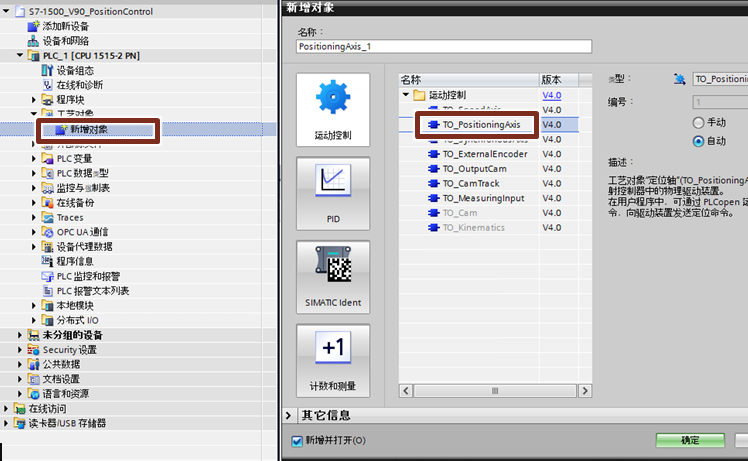Expand the Traces tree node
The width and height of the screenshot is (748, 461).
[34, 218]
